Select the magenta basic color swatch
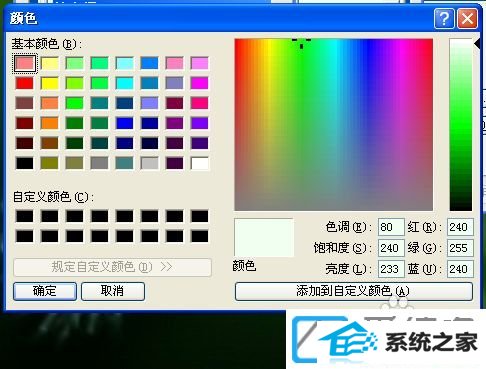The image size is (486, 369). point(200,83)
